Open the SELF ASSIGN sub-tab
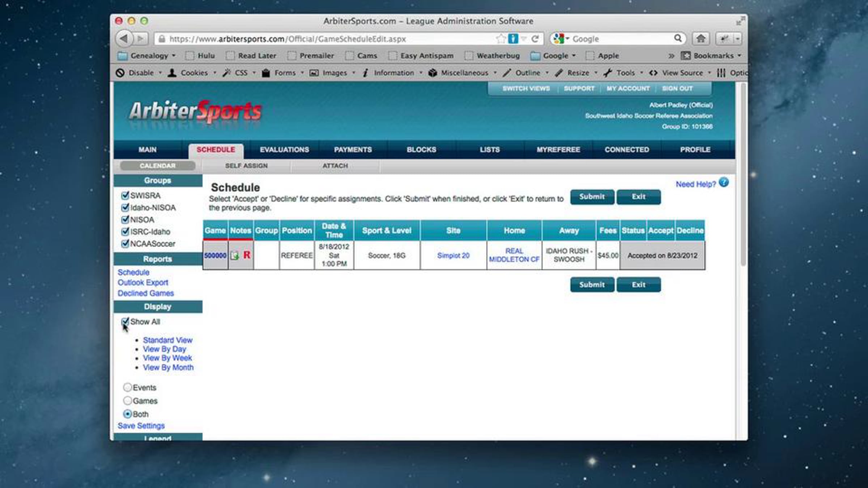This screenshot has width=868, height=488. coord(246,166)
